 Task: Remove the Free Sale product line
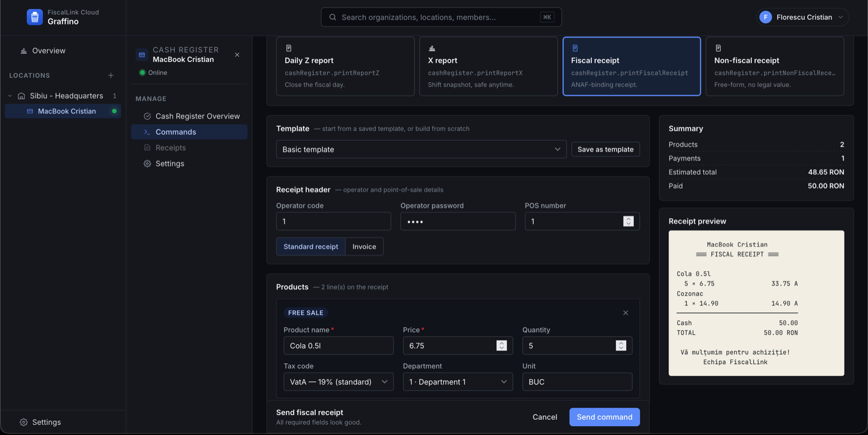click(x=626, y=313)
